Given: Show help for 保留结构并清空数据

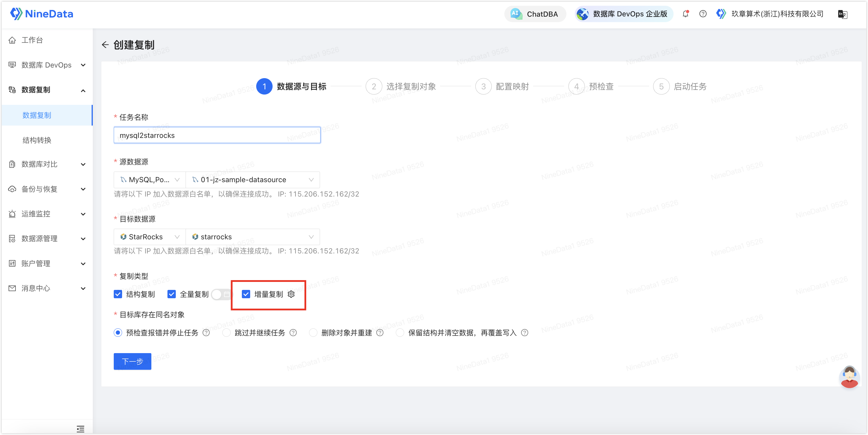Looking at the screenshot, I should tap(525, 333).
